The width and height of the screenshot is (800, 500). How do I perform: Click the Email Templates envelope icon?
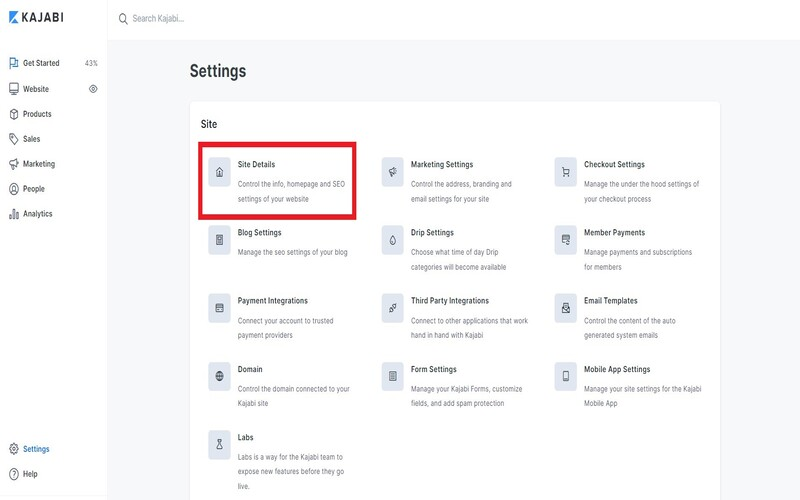point(565,308)
